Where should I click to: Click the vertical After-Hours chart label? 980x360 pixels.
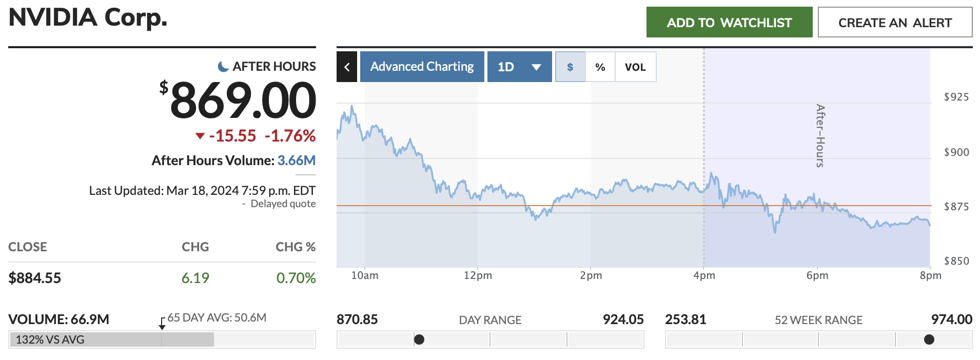pos(820,136)
